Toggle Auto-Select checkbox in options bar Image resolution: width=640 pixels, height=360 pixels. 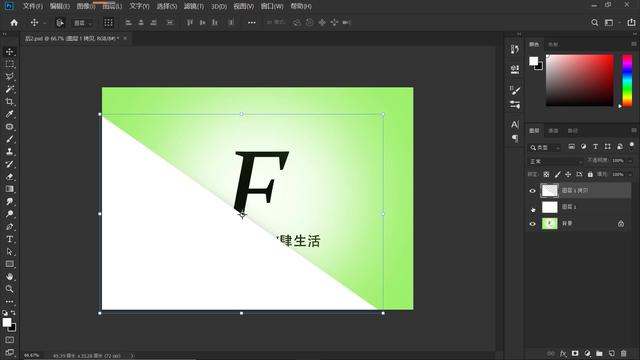pyautogui.click(x=60, y=23)
